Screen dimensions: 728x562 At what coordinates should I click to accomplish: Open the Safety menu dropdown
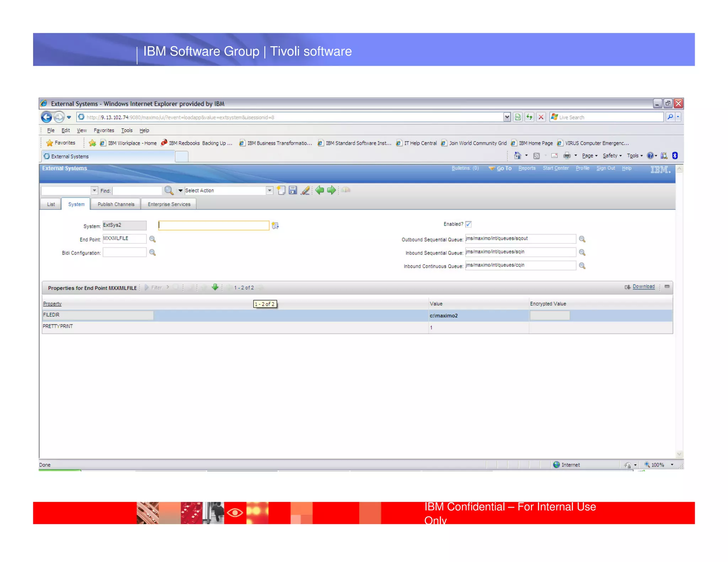(x=612, y=156)
